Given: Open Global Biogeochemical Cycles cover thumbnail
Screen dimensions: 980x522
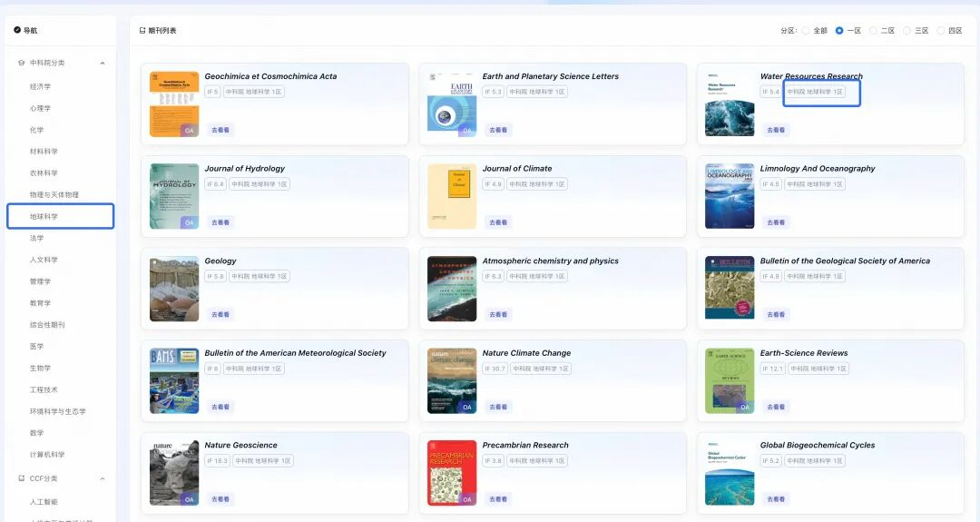Looking at the screenshot, I should tap(730, 473).
